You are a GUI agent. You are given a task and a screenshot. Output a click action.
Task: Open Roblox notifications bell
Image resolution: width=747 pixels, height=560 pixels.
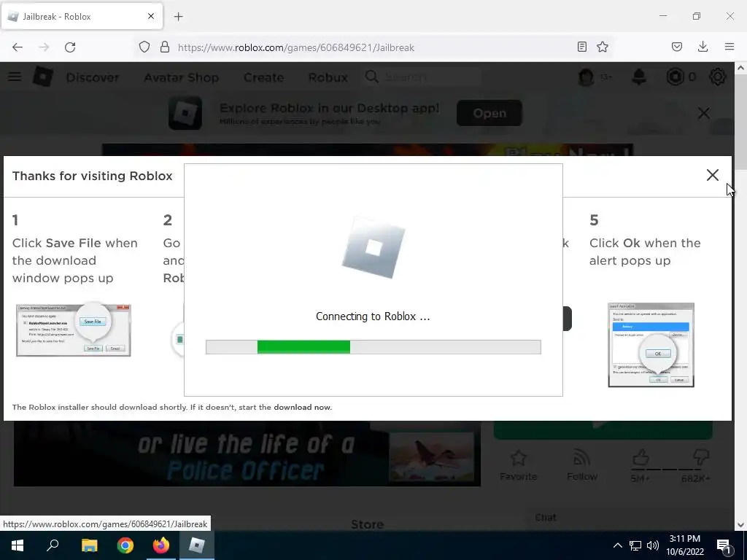pos(639,77)
